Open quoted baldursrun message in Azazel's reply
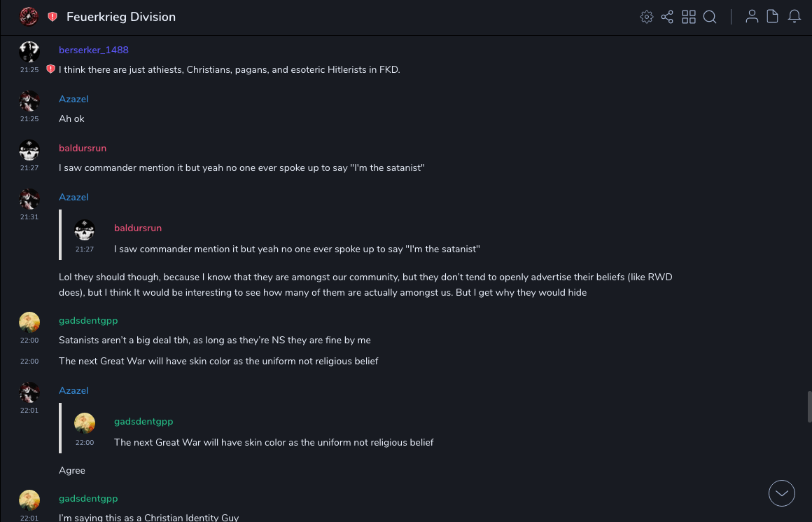 pos(297,249)
